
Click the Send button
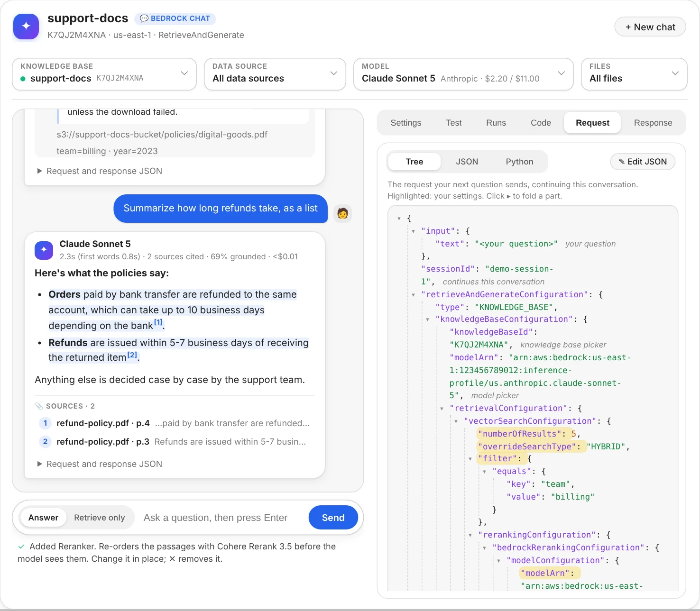[333, 518]
